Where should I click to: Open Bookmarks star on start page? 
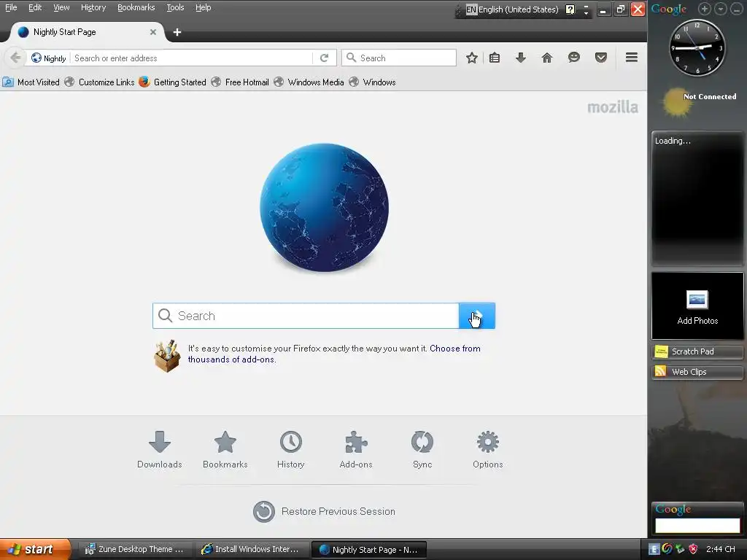pyautogui.click(x=225, y=449)
